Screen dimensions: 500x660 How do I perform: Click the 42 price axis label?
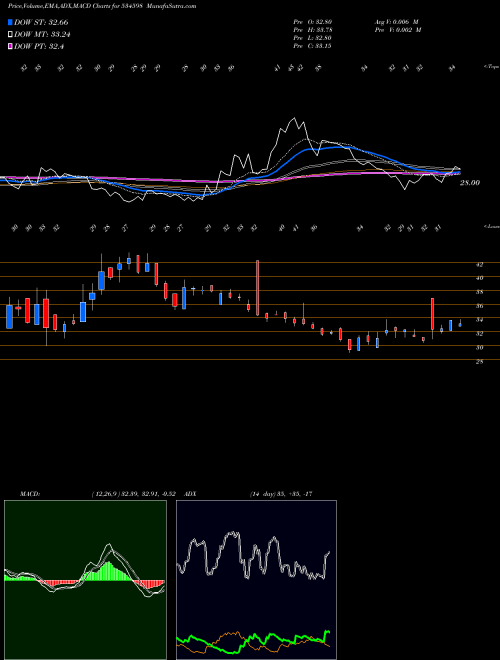[x=479, y=265]
